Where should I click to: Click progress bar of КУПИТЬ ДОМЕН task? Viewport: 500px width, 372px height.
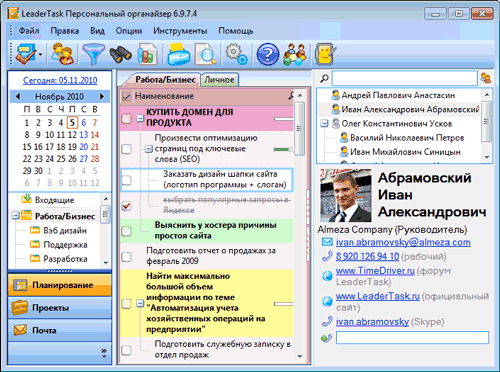pyautogui.click(x=283, y=119)
